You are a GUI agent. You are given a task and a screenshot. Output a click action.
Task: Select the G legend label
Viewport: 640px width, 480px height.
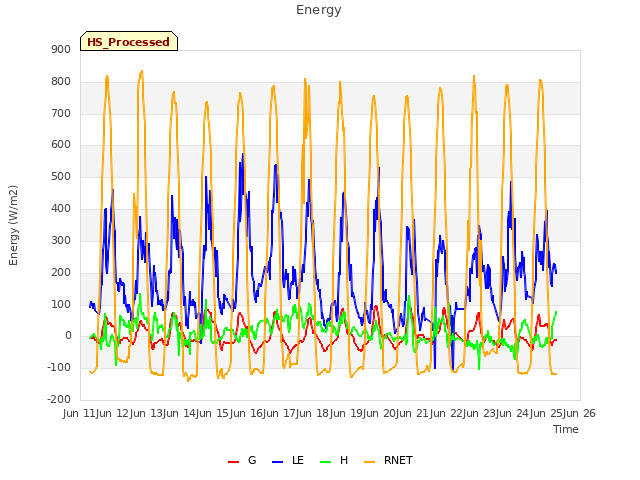click(x=252, y=460)
